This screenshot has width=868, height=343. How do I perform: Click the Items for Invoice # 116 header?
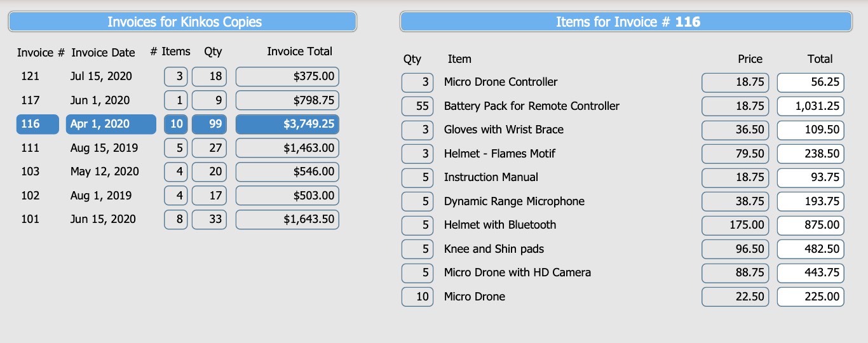tap(626, 22)
